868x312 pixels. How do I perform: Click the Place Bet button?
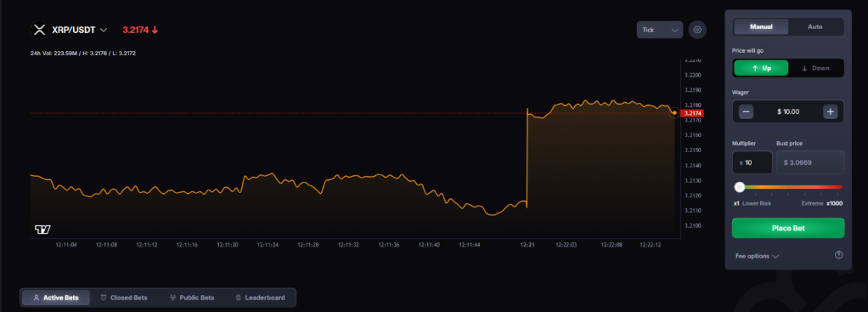pos(788,228)
